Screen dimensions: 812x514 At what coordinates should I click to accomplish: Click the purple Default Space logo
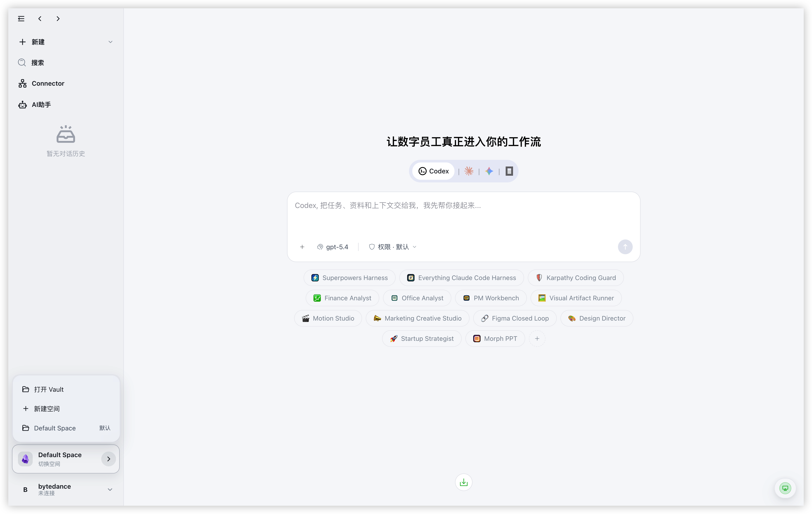(x=25, y=459)
